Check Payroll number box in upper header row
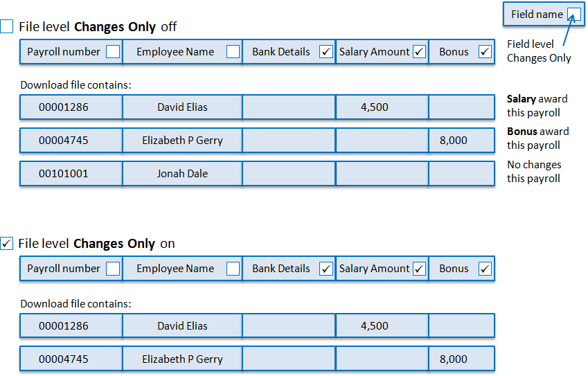Screen dimensions: 588x376 click(113, 52)
